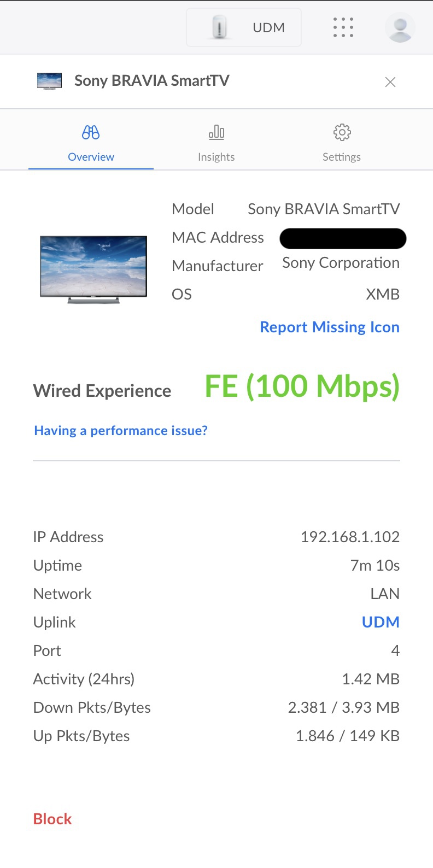The width and height of the screenshot is (433, 868).
Task: Open the "Having a performance issue?" link
Action: point(121,431)
